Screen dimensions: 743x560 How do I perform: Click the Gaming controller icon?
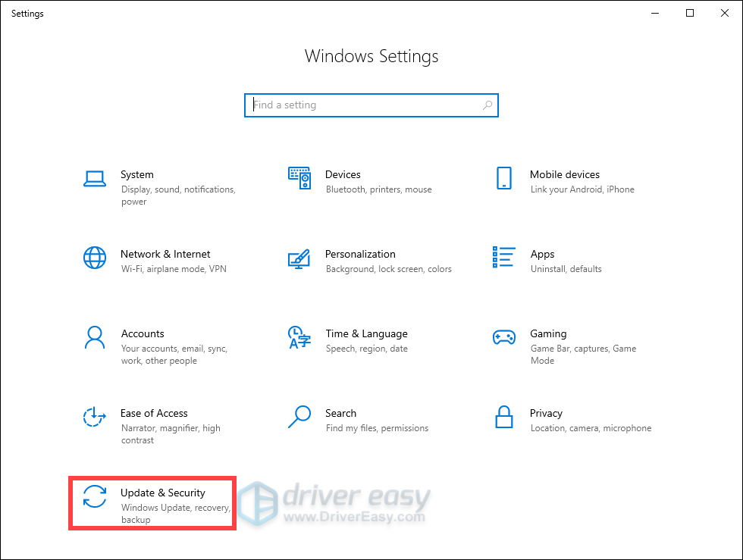point(503,337)
